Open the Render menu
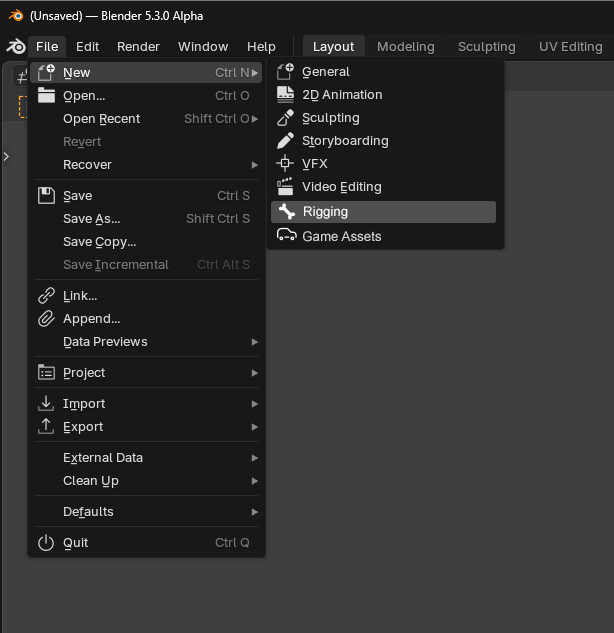The image size is (614, 633). pyautogui.click(x=138, y=47)
